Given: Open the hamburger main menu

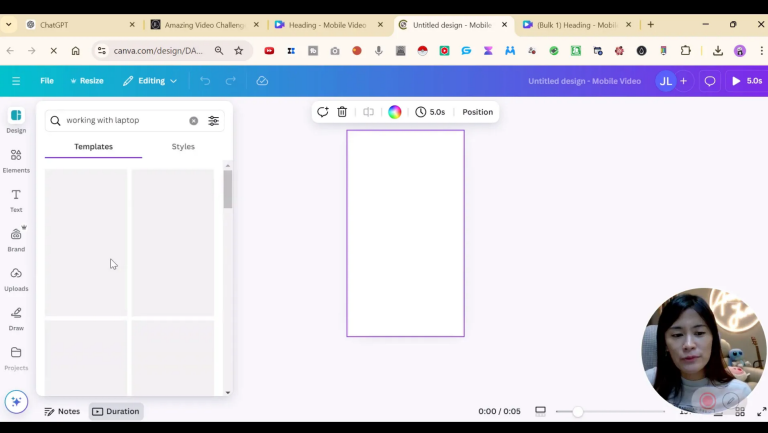Looking at the screenshot, I should (16, 81).
